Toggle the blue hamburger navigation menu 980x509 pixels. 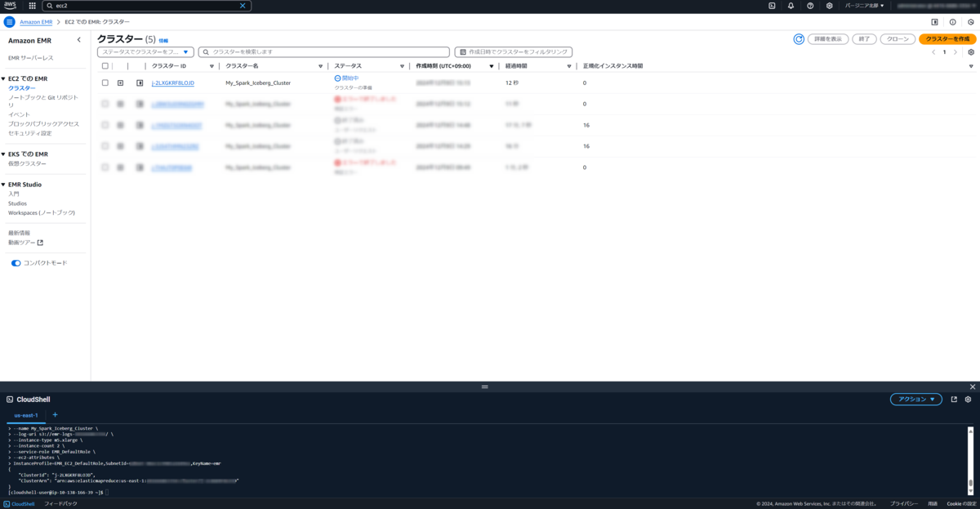tap(10, 22)
